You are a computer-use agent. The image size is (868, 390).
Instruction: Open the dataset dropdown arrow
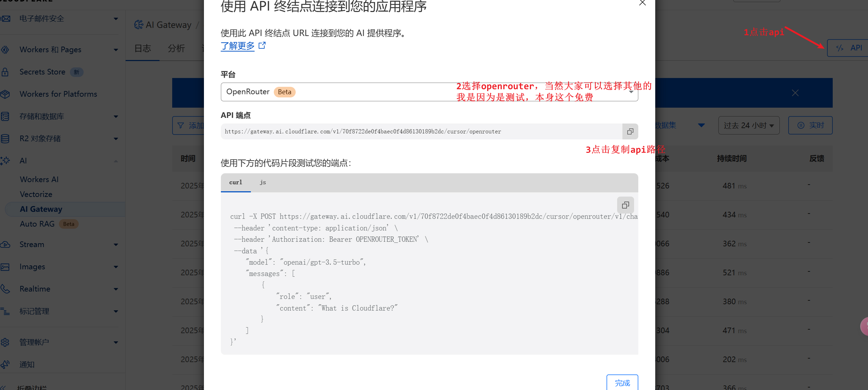click(x=701, y=125)
